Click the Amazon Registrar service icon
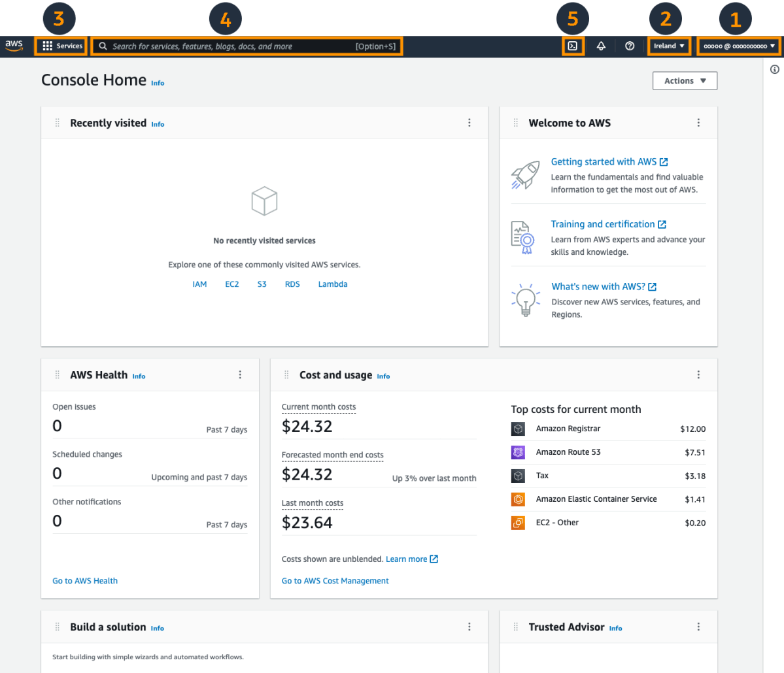This screenshot has height=673, width=784. point(517,429)
